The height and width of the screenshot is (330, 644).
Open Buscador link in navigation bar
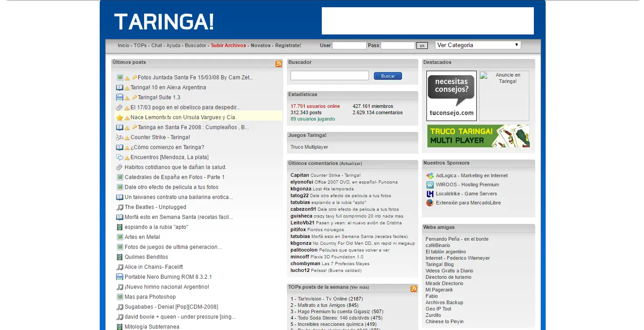click(x=196, y=45)
